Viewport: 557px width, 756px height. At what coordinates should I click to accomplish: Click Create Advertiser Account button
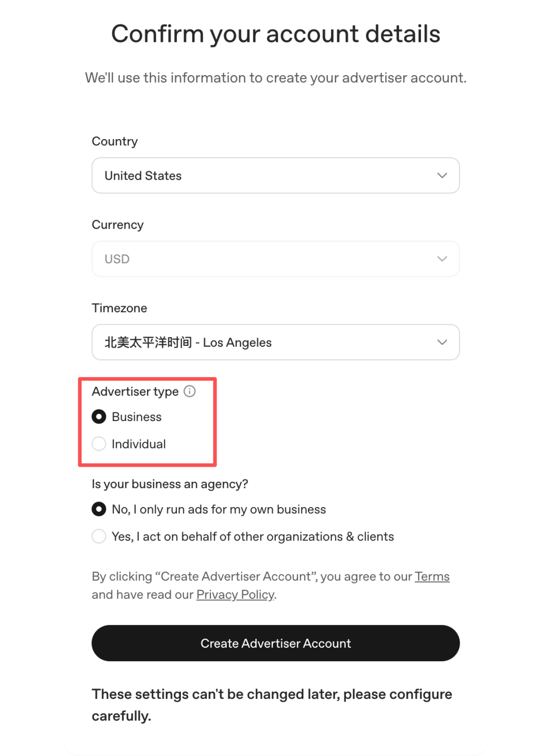[x=275, y=643]
